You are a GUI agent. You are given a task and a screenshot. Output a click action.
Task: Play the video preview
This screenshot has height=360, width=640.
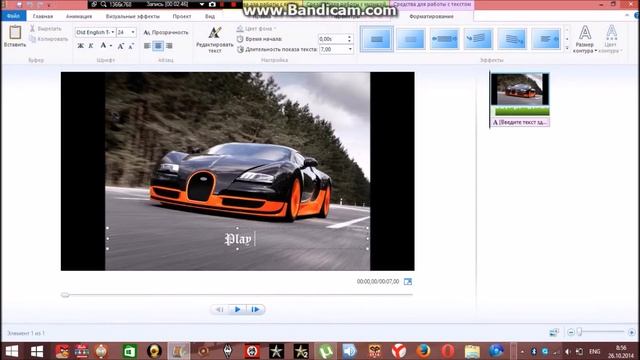coord(238,309)
